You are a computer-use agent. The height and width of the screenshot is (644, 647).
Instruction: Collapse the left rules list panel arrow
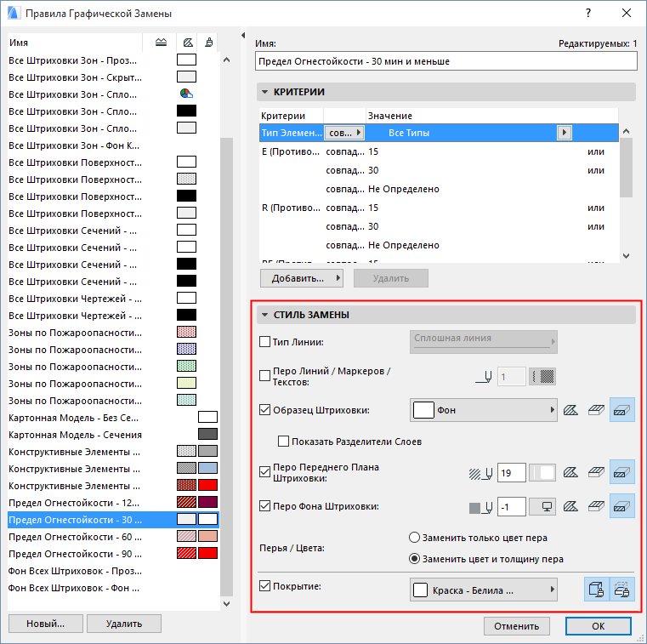[x=243, y=36]
